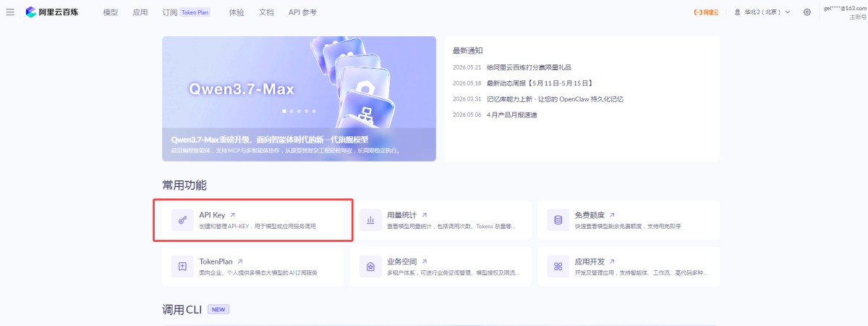Click the 调用 CLI section heading
The height and width of the screenshot is (326, 868).
[x=182, y=309]
